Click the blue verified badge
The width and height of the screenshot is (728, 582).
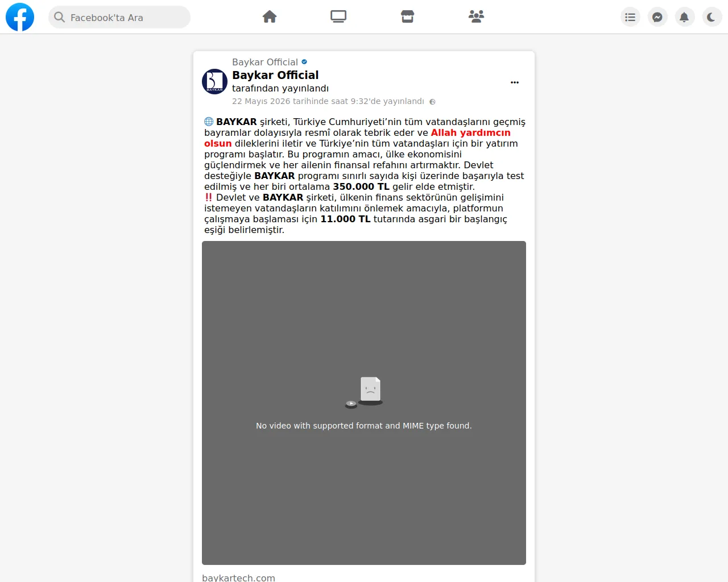click(304, 62)
